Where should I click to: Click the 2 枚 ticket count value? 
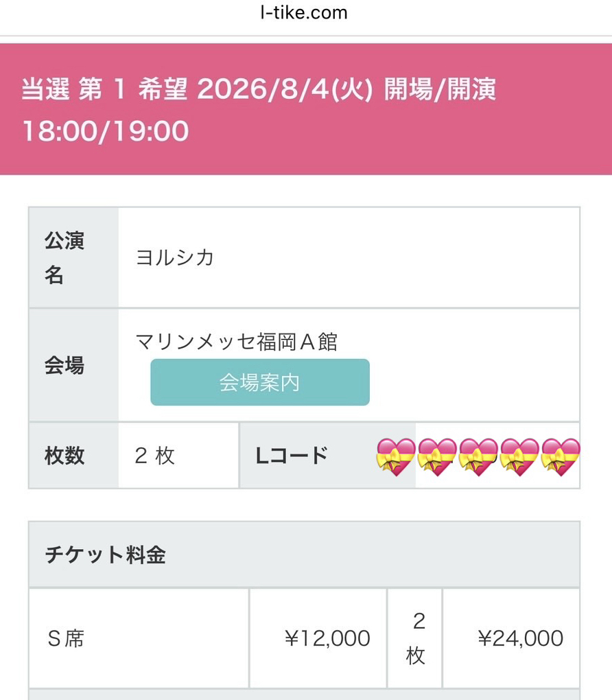[x=155, y=456]
